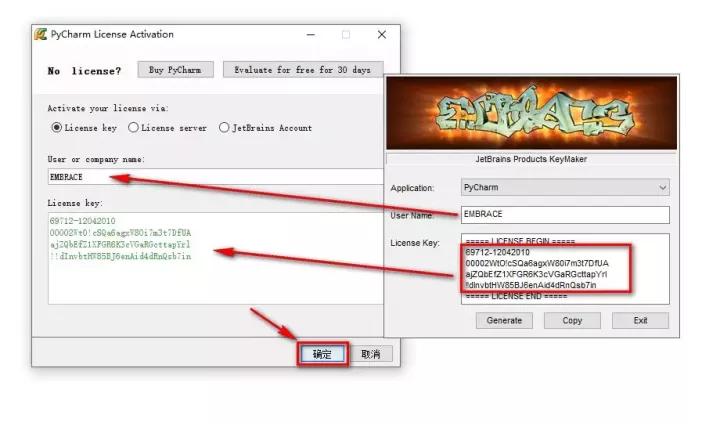Select the License key radio option
Screen dimensions: 720x426
(56, 128)
